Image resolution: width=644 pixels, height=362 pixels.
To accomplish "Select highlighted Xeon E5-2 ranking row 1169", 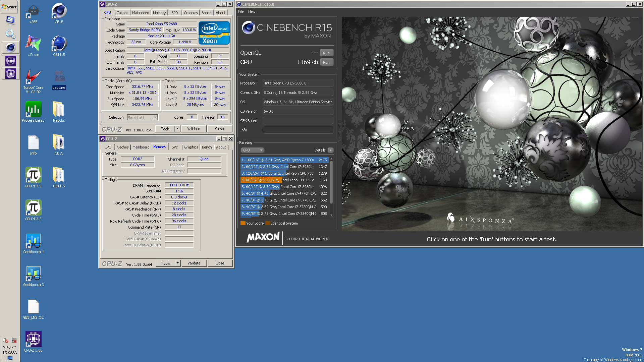I will point(284,180).
